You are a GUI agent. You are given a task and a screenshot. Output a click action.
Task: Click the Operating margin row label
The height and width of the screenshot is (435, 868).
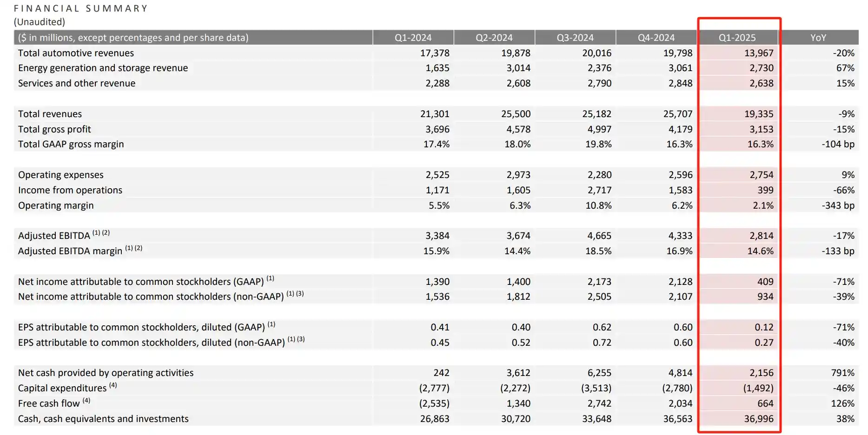(x=56, y=205)
